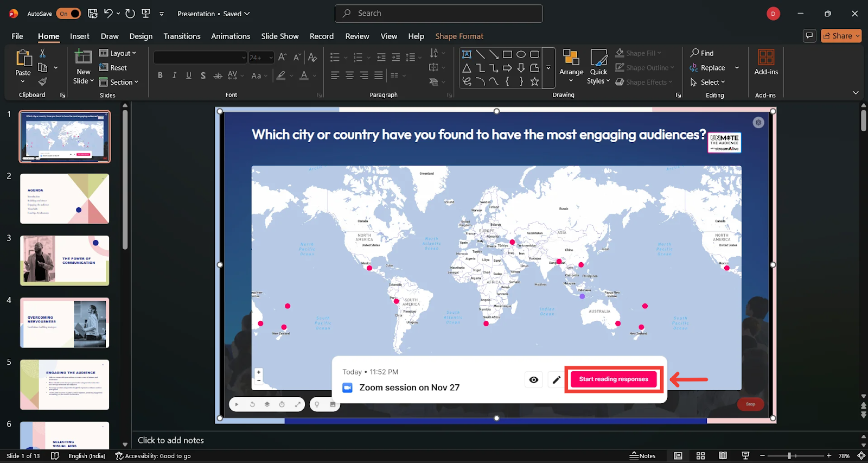Expand the shapes gallery More arrow
This screenshot has height=463, width=868.
tap(548, 68)
